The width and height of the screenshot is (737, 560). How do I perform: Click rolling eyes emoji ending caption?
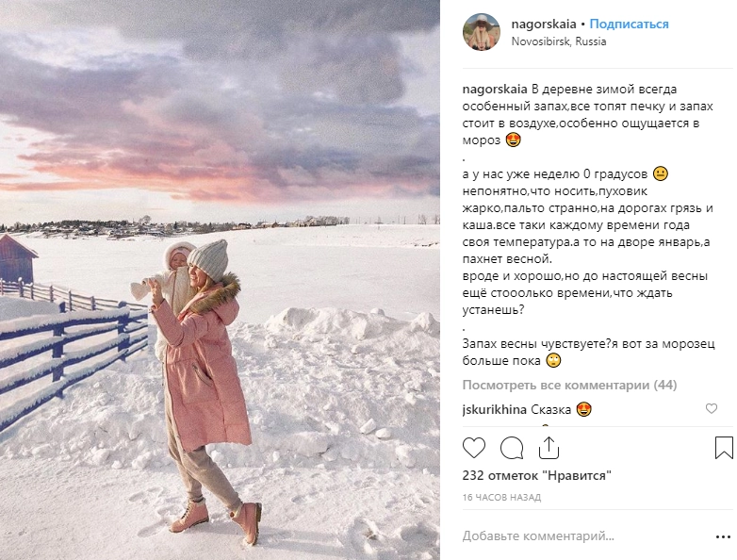click(x=553, y=361)
